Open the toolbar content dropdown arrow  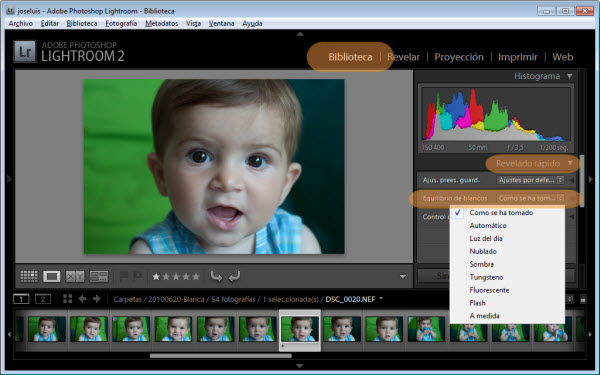point(403,277)
